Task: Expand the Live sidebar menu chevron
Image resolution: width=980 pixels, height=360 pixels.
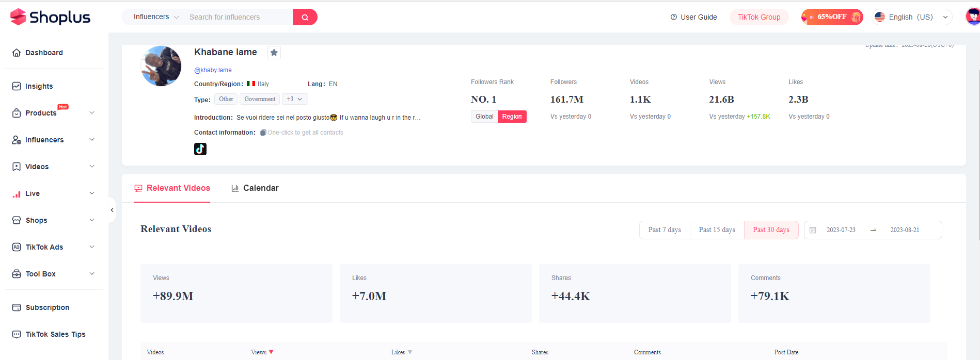Action: coord(92,193)
